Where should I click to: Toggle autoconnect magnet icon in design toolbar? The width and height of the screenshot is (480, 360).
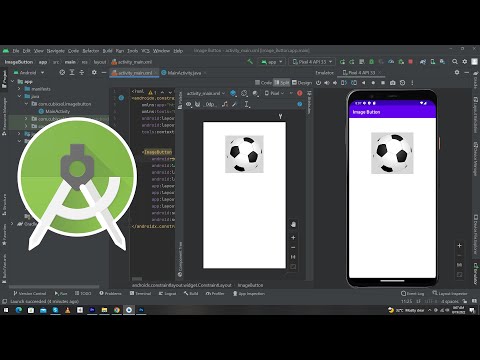point(198,104)
